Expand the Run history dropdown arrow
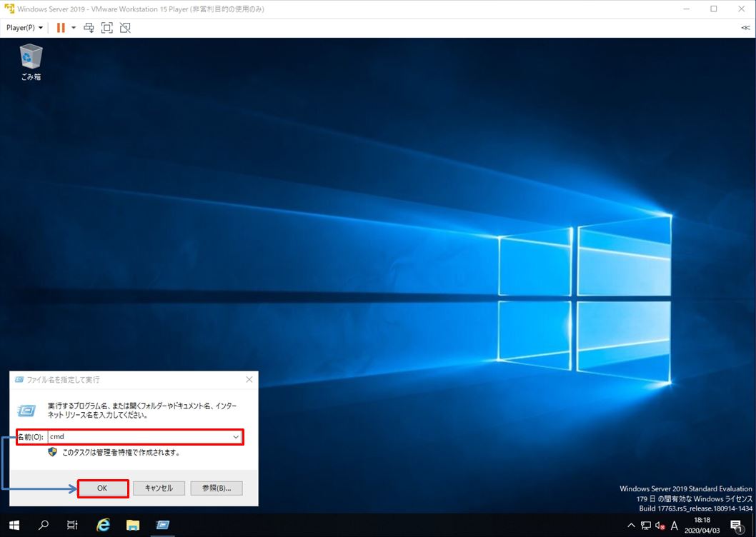The width and height of the screenshot is (756, 537). [x=236, y=437]
